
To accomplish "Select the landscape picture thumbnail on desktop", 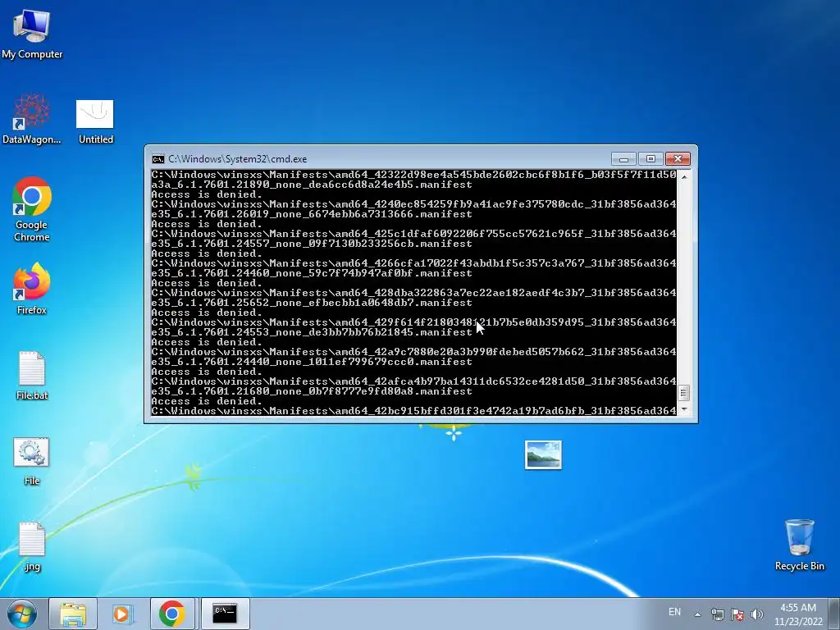I will [x=543, y=454].
